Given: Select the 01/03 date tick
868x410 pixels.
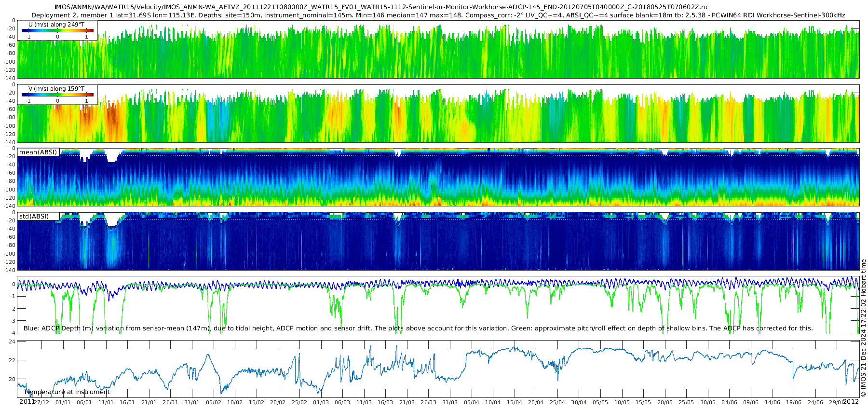Looking at the screenshot, I should point(321,403).
